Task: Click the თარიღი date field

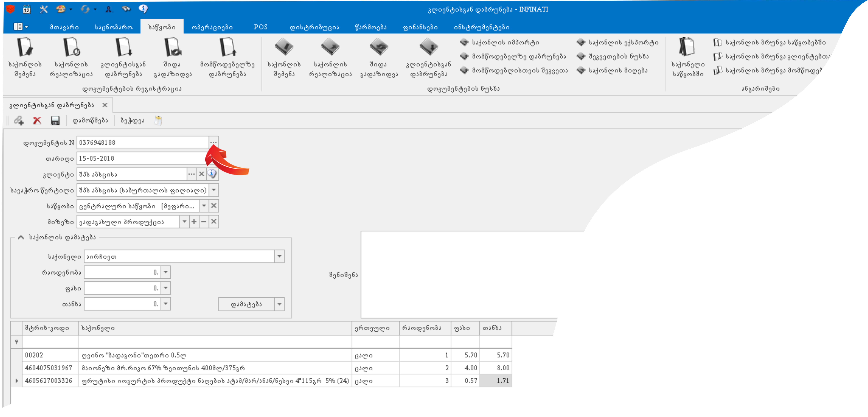Action: (143, 158)
